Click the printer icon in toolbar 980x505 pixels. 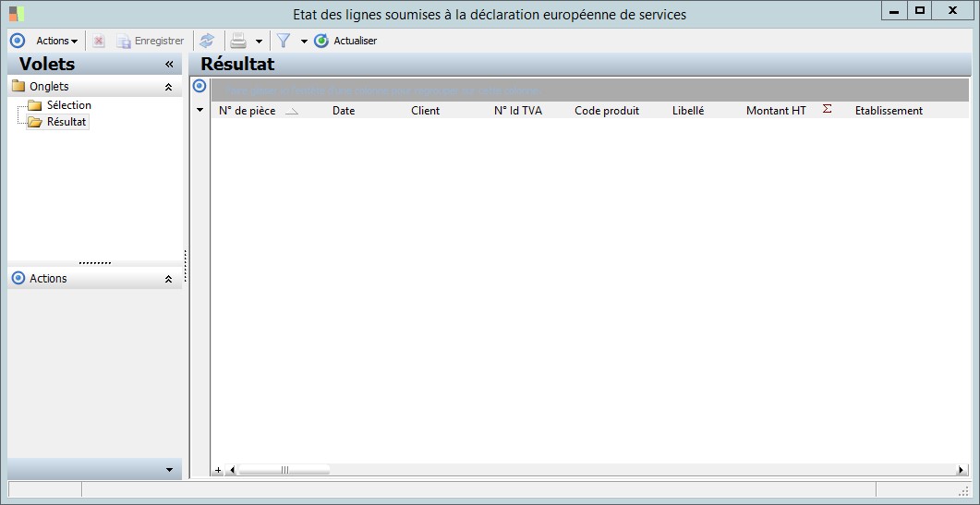(238, 41)
